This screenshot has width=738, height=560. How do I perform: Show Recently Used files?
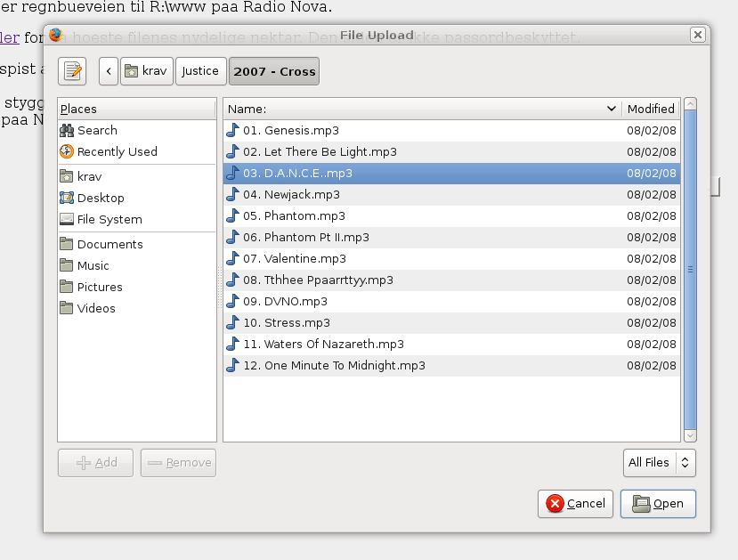[x=137, y=151]
